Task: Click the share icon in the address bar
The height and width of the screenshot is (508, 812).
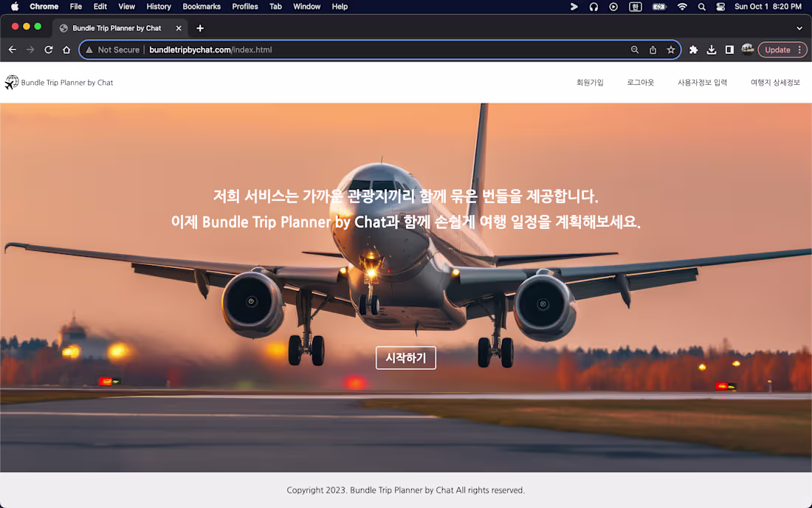Action: pos(653,49)
